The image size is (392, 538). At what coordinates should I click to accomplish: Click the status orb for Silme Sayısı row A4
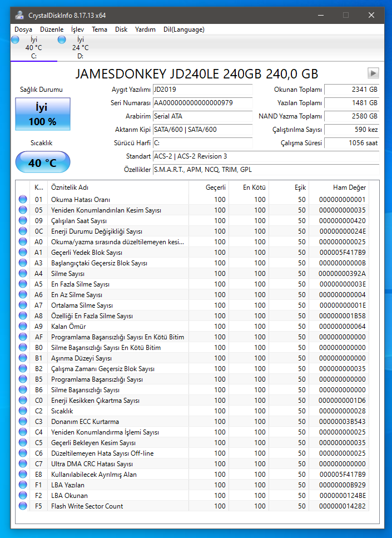click(23, 274)
